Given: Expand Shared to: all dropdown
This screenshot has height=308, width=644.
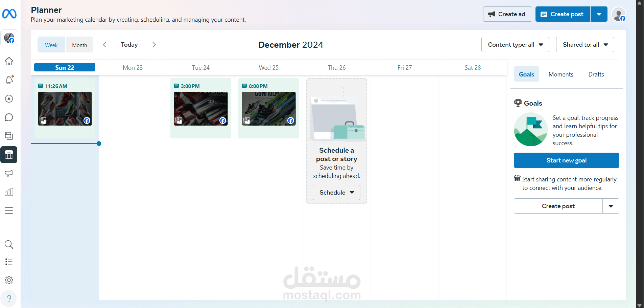Looking at the screenshot, I should coord(585,45).
